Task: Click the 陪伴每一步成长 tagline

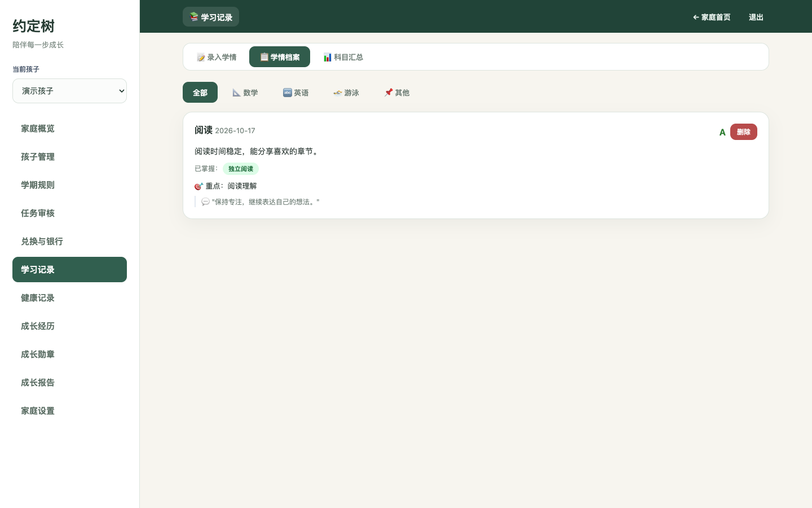Action: (38, 45)
